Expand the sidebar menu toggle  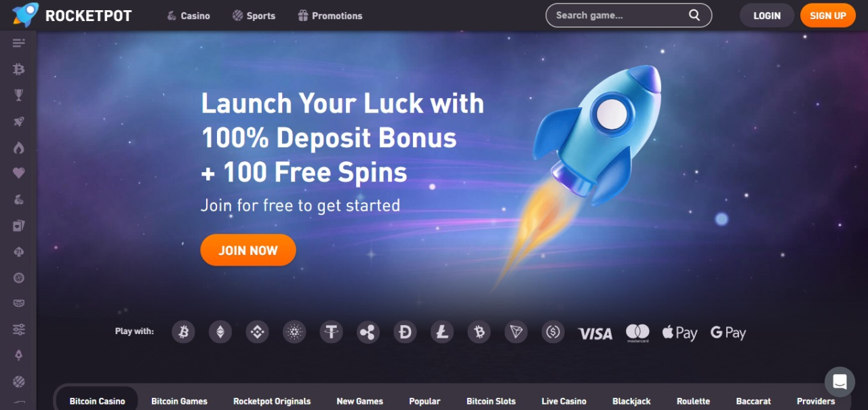(x=19, y=43)
